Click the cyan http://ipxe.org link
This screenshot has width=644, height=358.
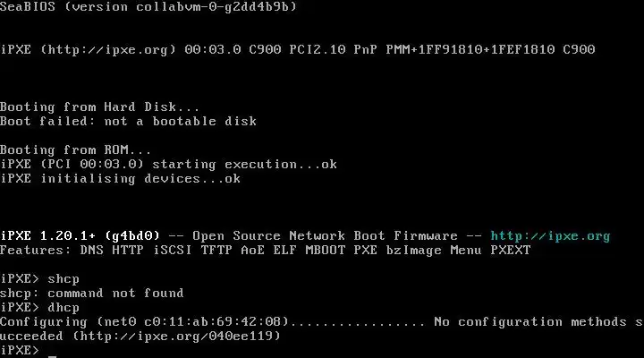pyautogui.click(x=550, y=236)
